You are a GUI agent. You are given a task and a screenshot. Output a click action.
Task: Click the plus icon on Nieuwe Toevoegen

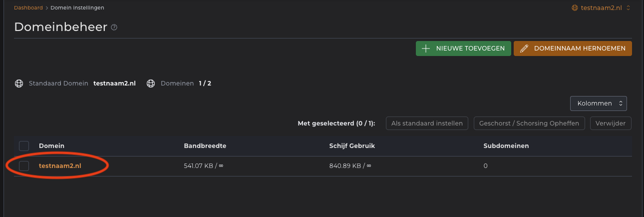(x=426, y=48)
